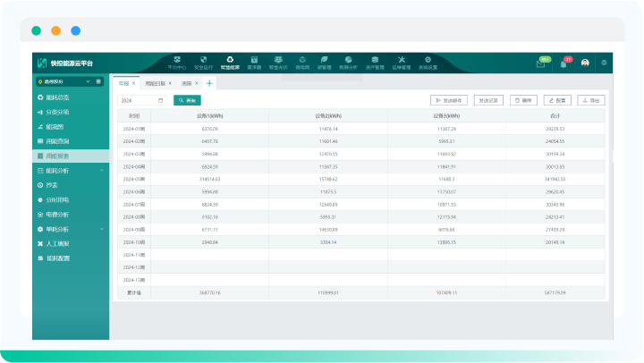
Task: Click the 设备2(kWh) column header
Action: [328, 116]
